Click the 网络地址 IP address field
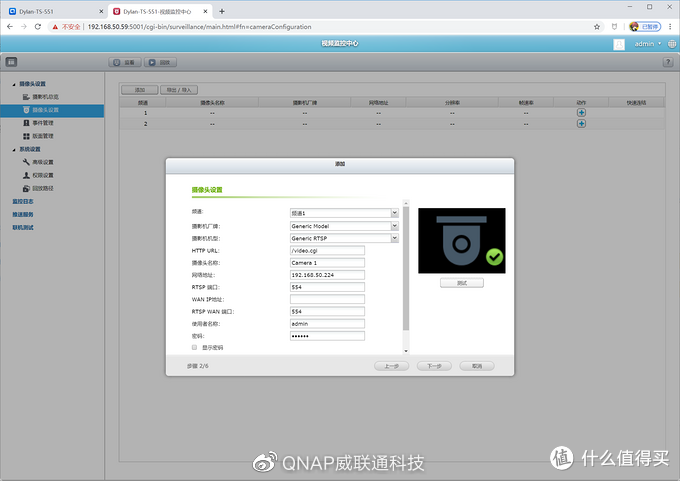 coord(327,274)
